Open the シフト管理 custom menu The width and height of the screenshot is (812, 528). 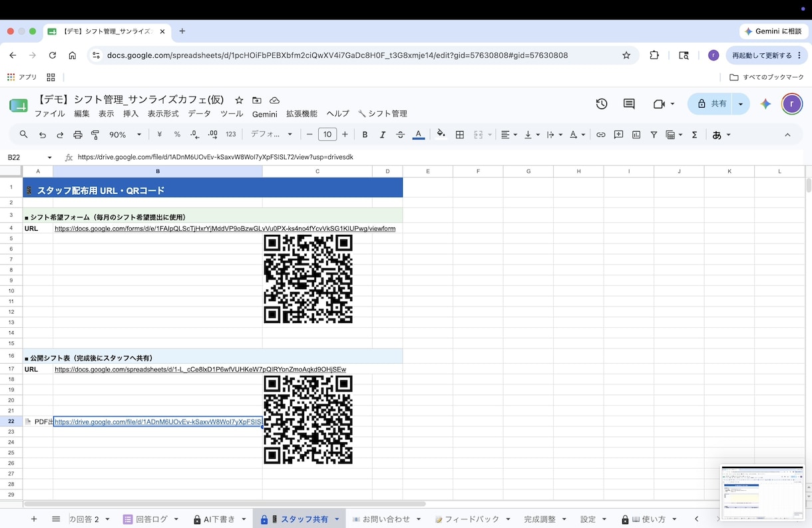tap(383, 114)
